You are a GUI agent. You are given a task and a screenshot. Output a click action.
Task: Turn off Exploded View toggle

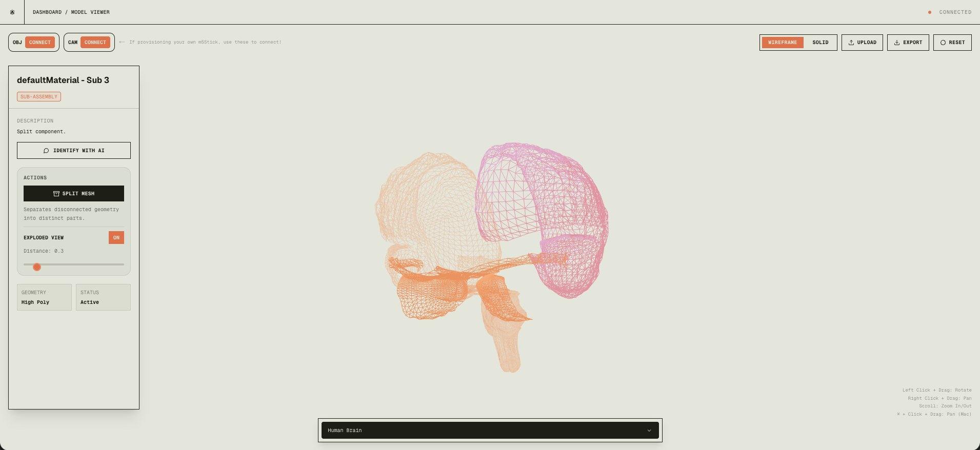click(x=116, y=238)
